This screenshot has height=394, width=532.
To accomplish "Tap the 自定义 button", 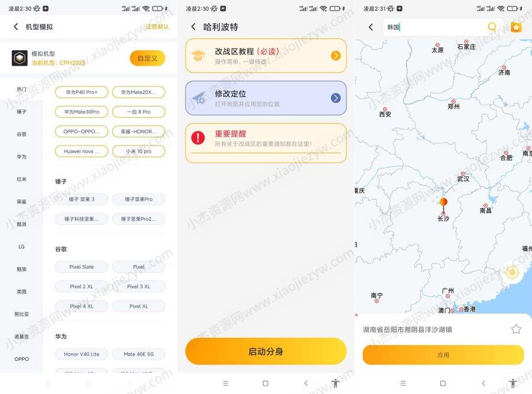I will [148, 59].
